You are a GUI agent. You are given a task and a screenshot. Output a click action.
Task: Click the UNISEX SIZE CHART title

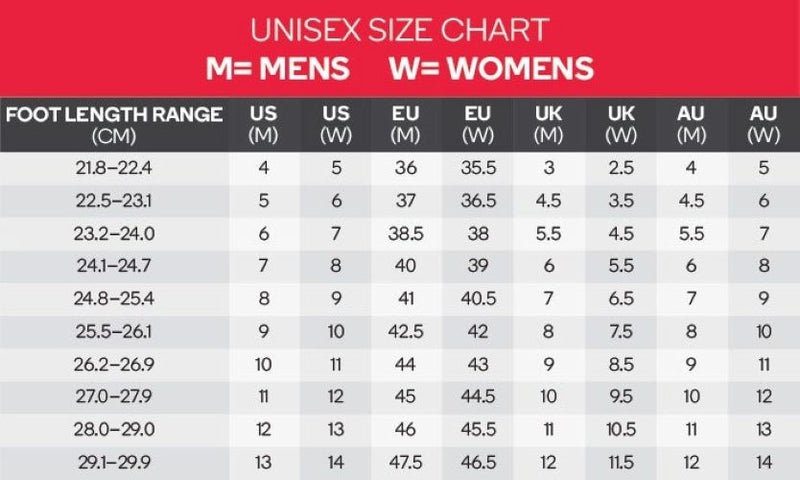click(x=399, y=28)
